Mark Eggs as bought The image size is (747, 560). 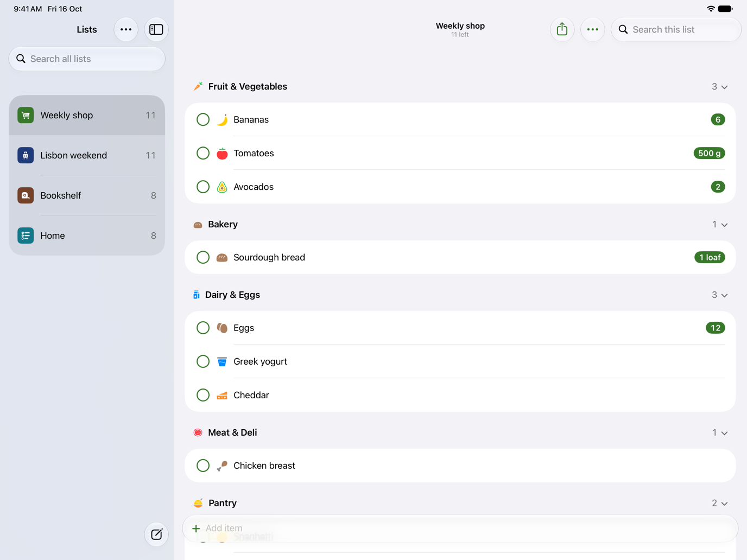pos(203,328)
